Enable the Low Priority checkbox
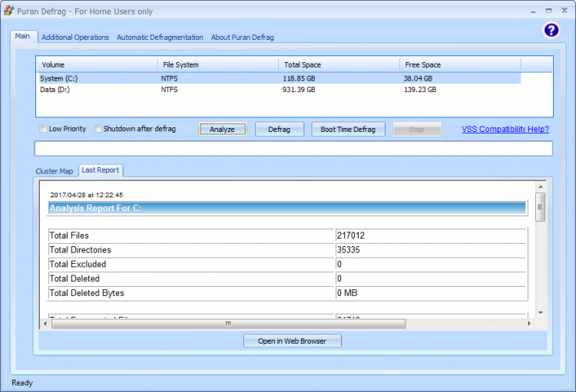This screenshot has width=576, height=392. point(43,129)
